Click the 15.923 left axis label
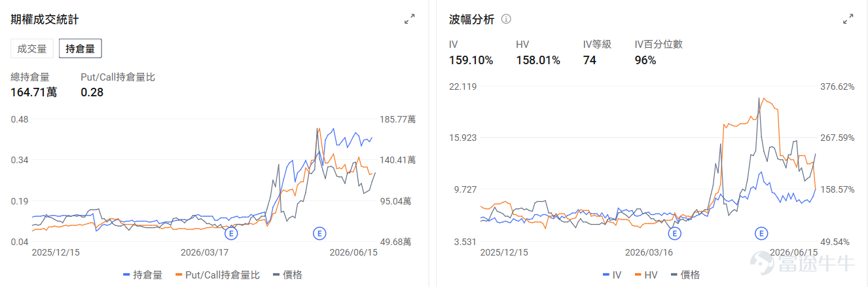Screen dimensions: 868x287 461,138
